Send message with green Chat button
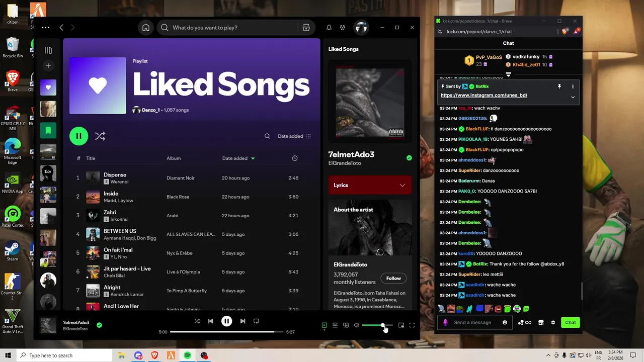The height and width of the screenshot is (362, 644). tap(571, 322)
